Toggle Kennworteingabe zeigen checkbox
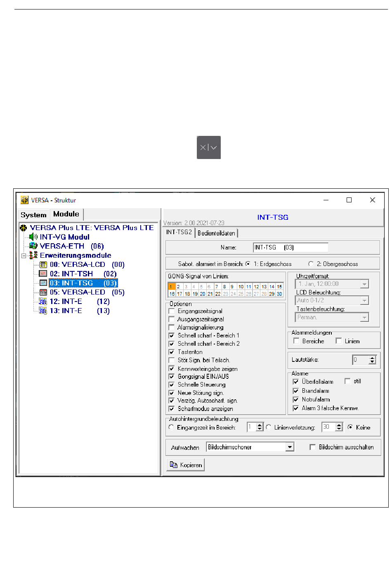 click(x=172, y=368)
